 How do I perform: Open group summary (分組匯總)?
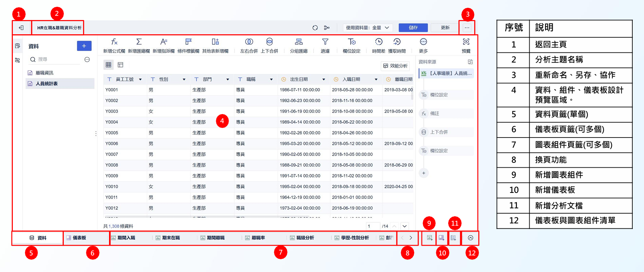(299, 46)
